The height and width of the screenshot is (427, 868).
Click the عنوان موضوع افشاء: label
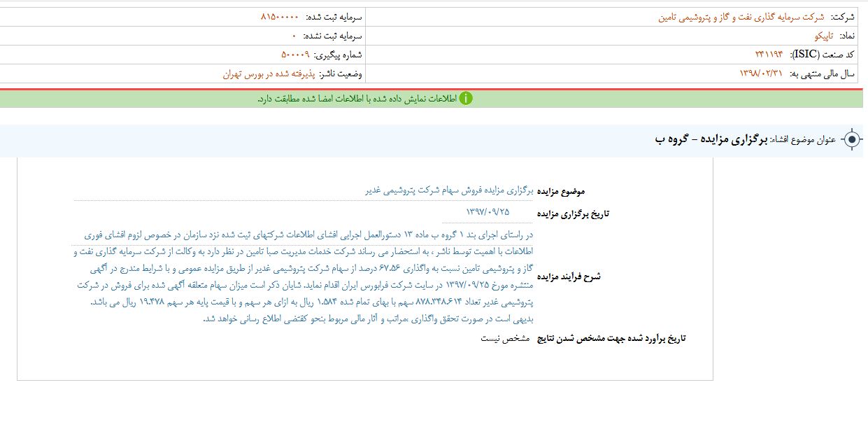[803, 141]
